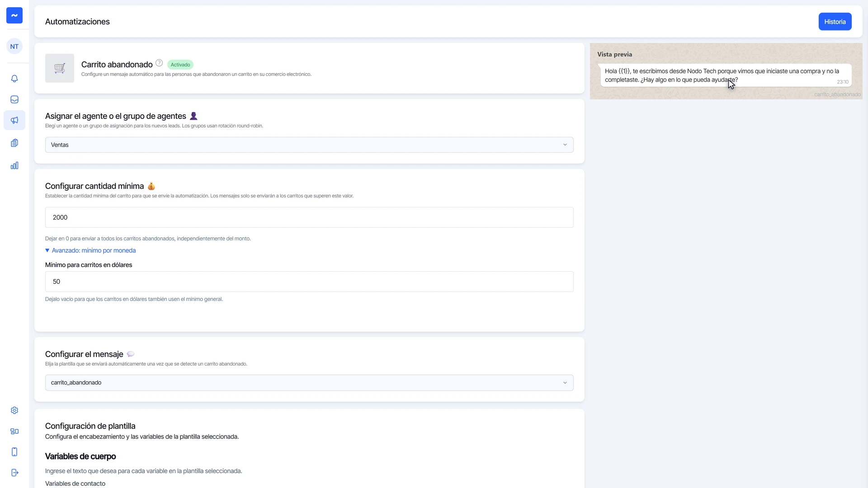
Task: Focus the dollar minimum field showing 50
Action: [x=309, y=282]
